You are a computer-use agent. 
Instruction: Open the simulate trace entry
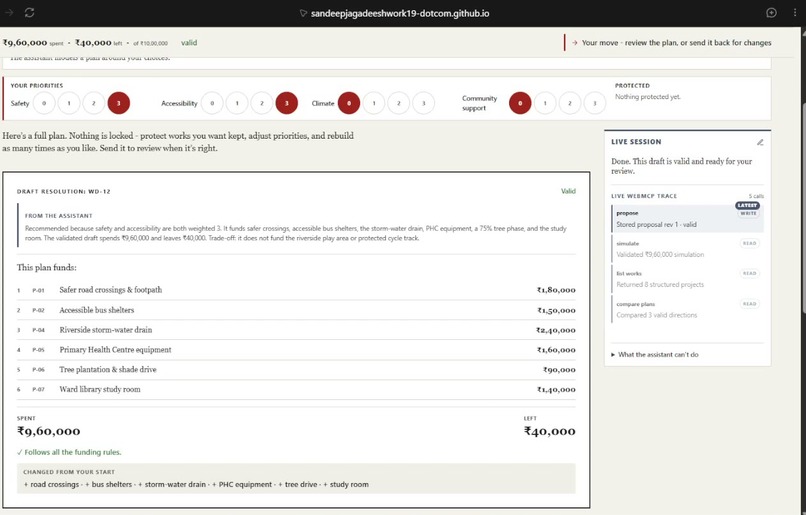(687, 249)
